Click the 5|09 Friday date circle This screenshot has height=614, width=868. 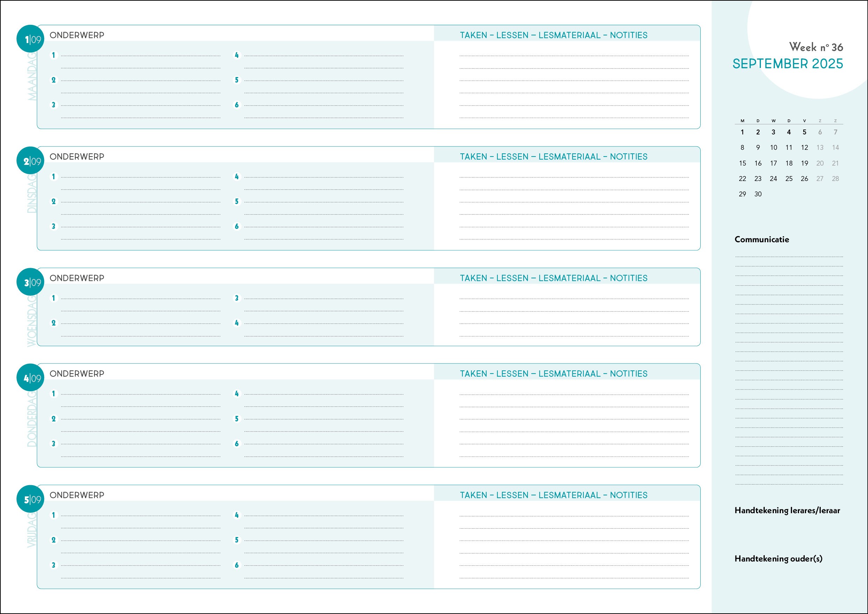point(30,499)
